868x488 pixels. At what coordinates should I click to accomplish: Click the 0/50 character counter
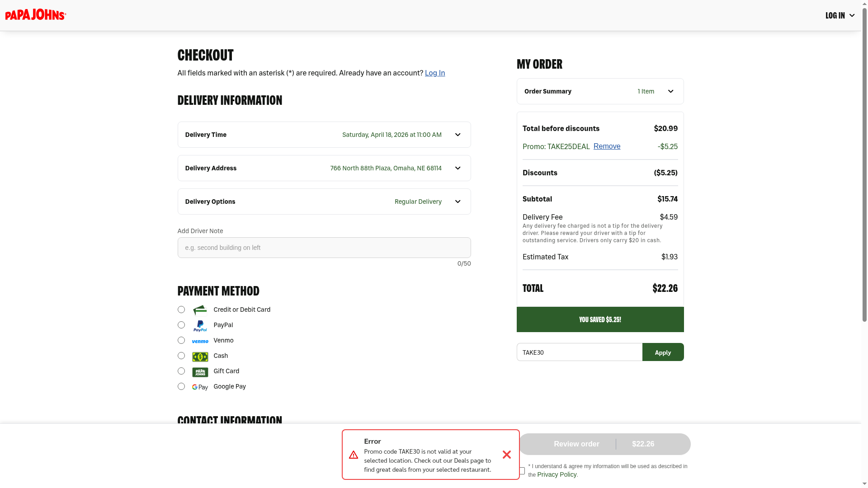point(464,263)
